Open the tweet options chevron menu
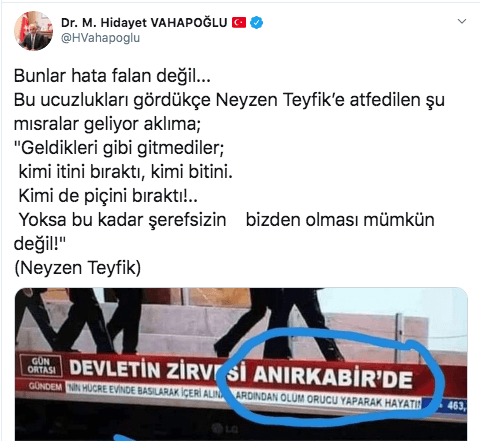480x441 pixels. [462, 22]
